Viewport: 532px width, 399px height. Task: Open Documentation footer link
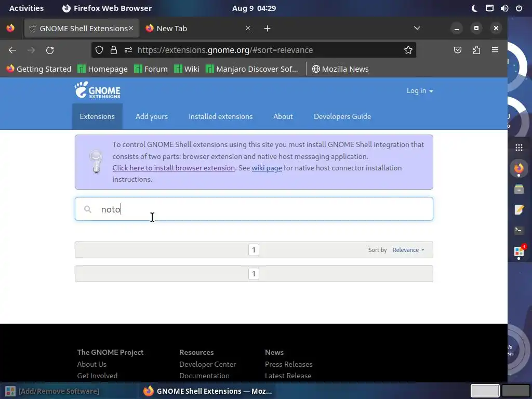[204, 376]
